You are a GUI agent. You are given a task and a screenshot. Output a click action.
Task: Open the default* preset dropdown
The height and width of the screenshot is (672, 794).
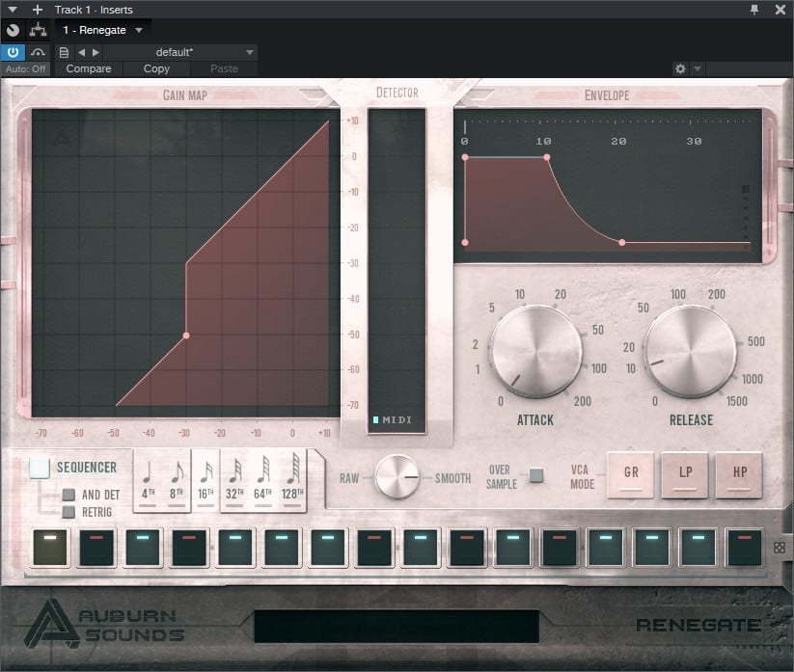(x=180, y=52)
